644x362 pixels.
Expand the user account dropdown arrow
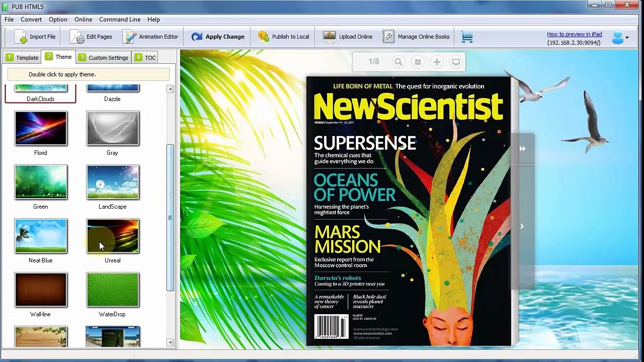point(627,38)
